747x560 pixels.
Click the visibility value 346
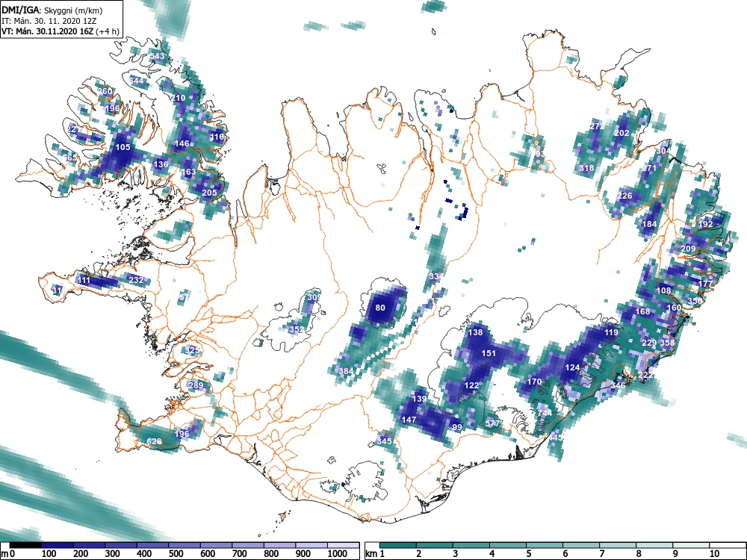pyautogui.click(x=618, y=385)
